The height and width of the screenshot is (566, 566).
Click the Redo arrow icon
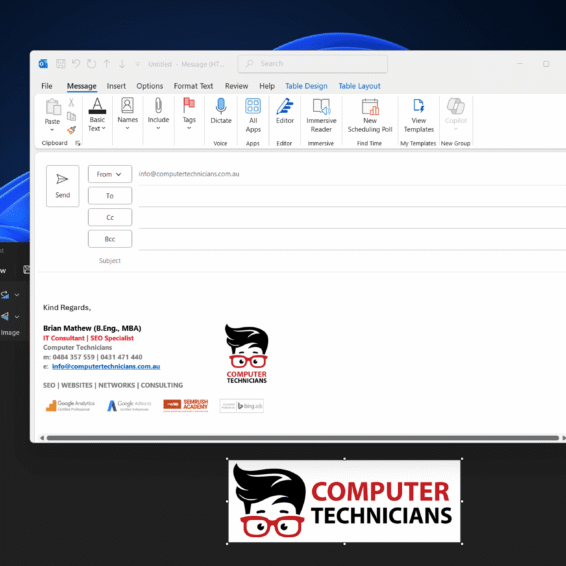pos(91,64)
